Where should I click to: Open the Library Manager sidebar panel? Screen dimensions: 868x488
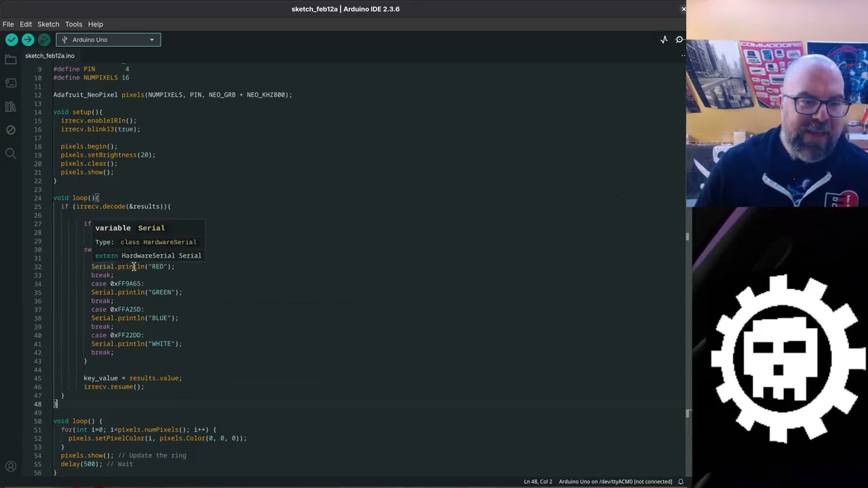(x=11, y=106)
